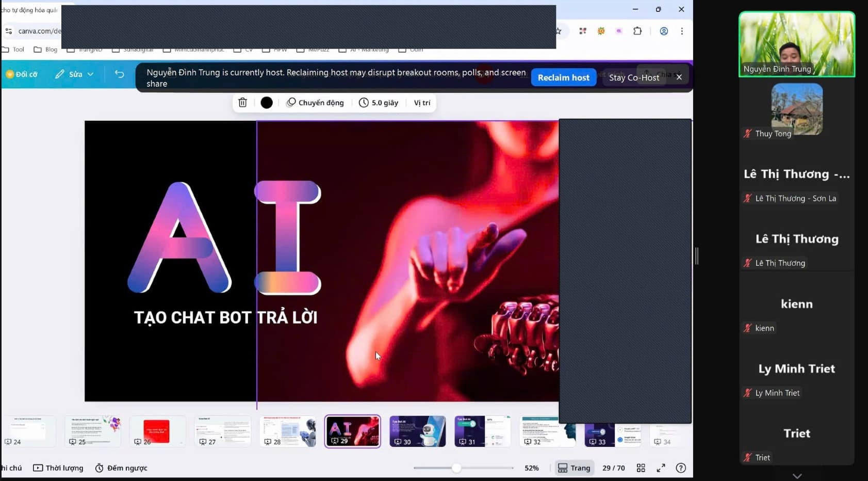Click the Reclaim host button
This screenshot has width=868, height=481.
pyautogui.click(x=563, y=77)
